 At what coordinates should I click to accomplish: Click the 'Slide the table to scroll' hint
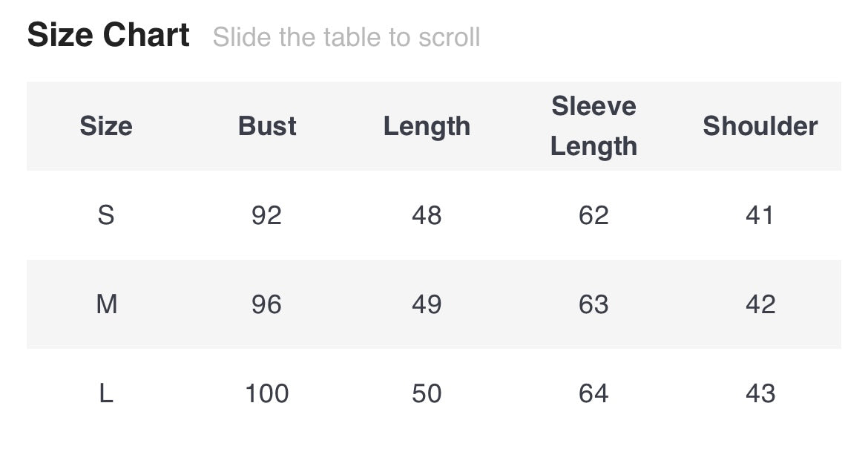tap(346, 37)
